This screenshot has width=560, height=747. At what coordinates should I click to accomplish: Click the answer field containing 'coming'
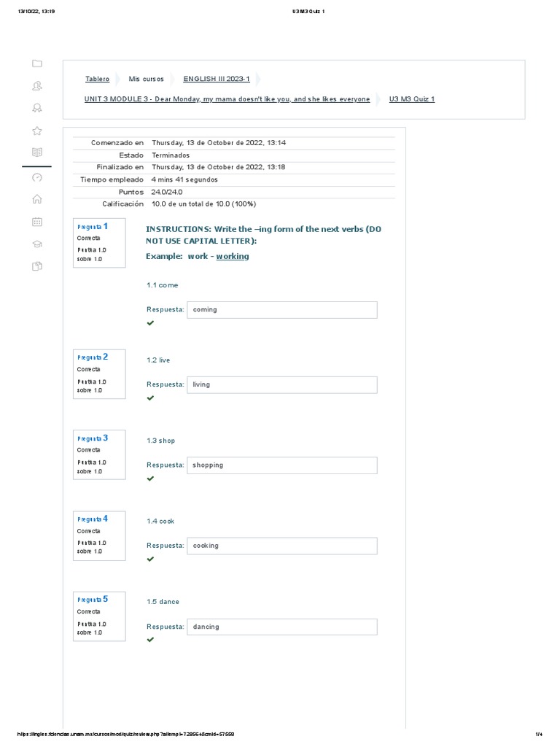(x=281, y=309)
